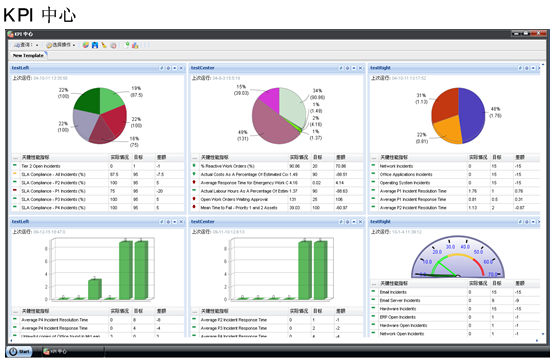Select the 'Tier 2 Open Incidents' row
The height and width of the screenshot is (361, 553).
98,166
